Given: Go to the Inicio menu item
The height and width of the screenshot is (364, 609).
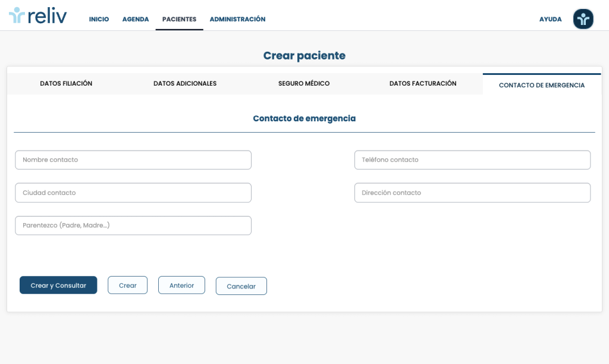Looking at the screenshot, I should 99,19.
